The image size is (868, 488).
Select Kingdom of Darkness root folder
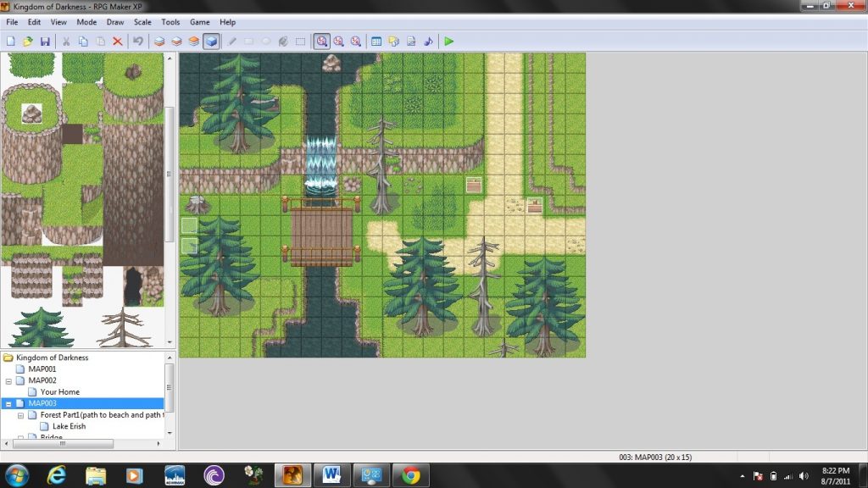[52, 358]
